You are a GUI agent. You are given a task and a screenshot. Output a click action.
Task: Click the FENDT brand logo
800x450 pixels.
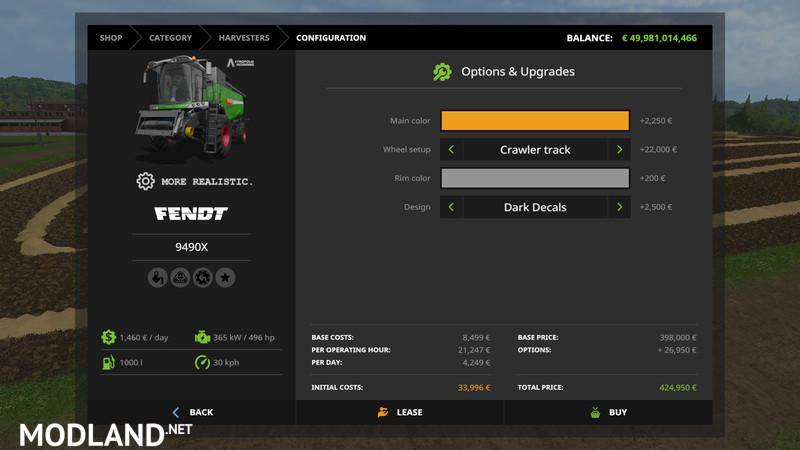[191, 213]
